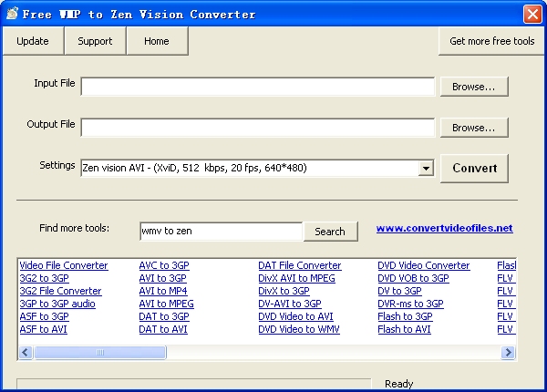The width and height of the screenshot is (547, 392).
Task: Open the Home tab
Action: click(157, 41)
